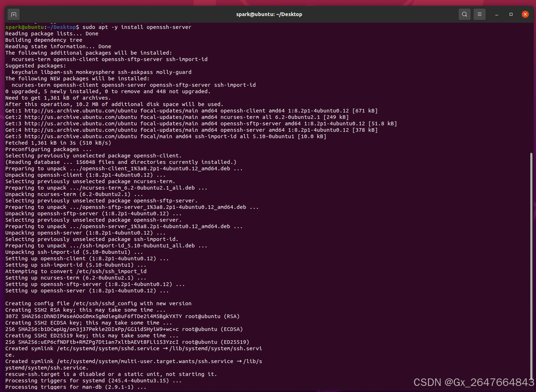536x392 pixels.
Task: Click the line 'Need to get 1,361 kB'
Action: (58, 98)
